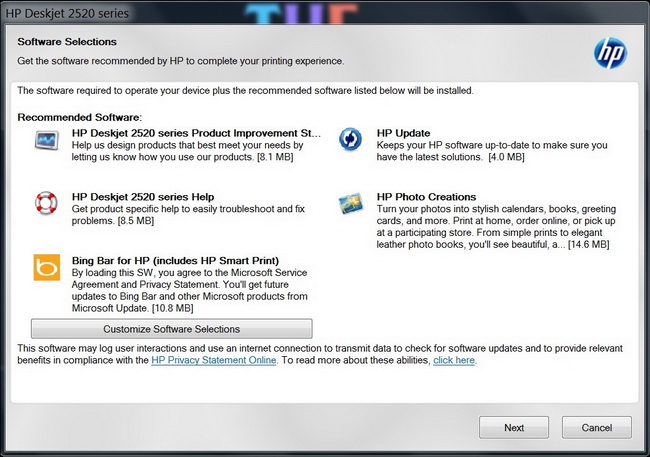Select 'Bing Bar for HP' title

175,260
